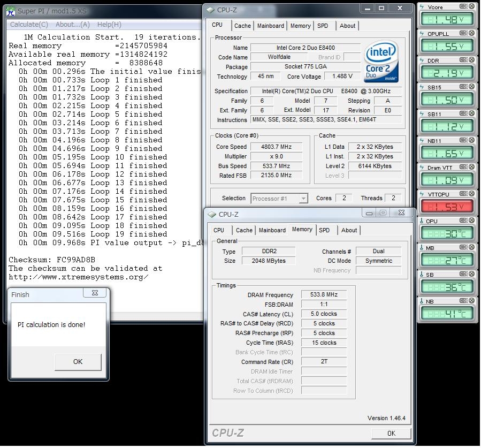Close the red VTTCPU voltage gadget

coord(471,194)
